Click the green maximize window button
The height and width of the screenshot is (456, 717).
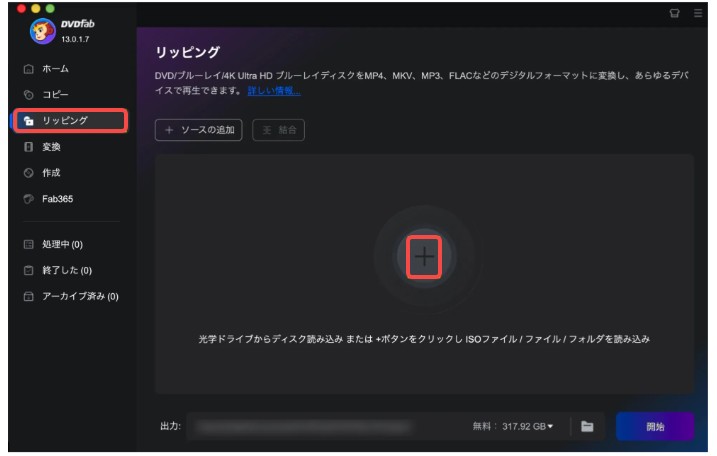[50, 8]
